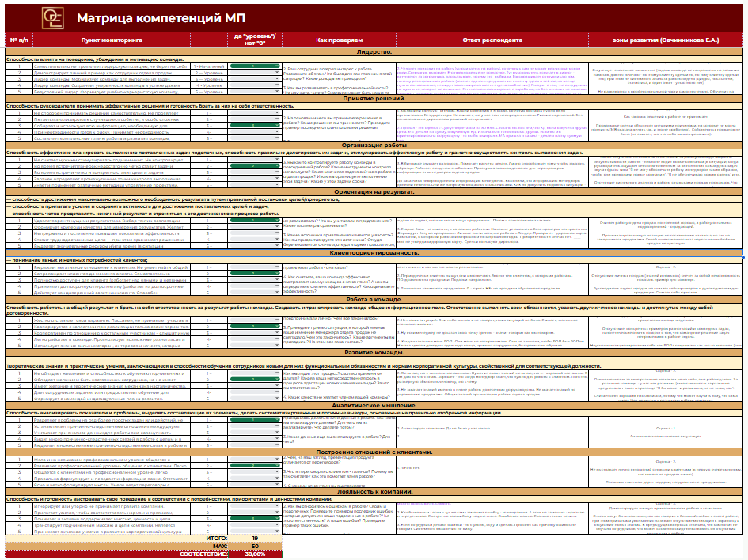Open green level 3 dropdown under Лояльность к компании
The width and height of the screenshot is (748, 560).
tap(255, 518)
